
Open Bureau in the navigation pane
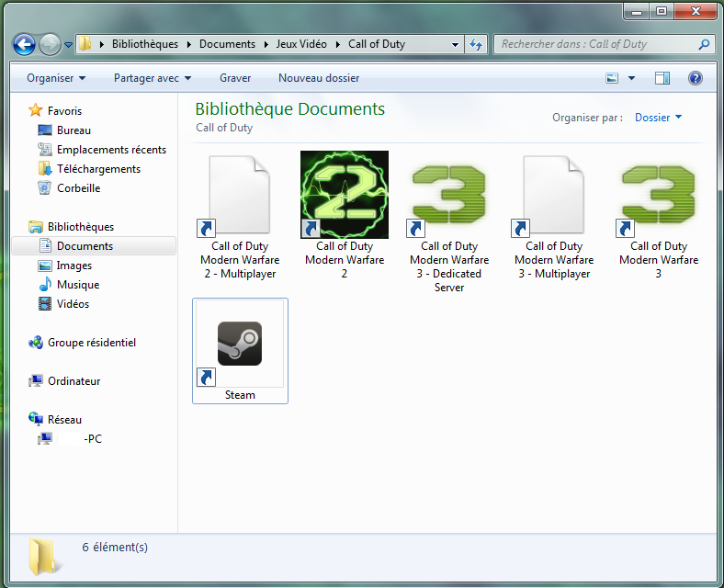tap(74, 130)
